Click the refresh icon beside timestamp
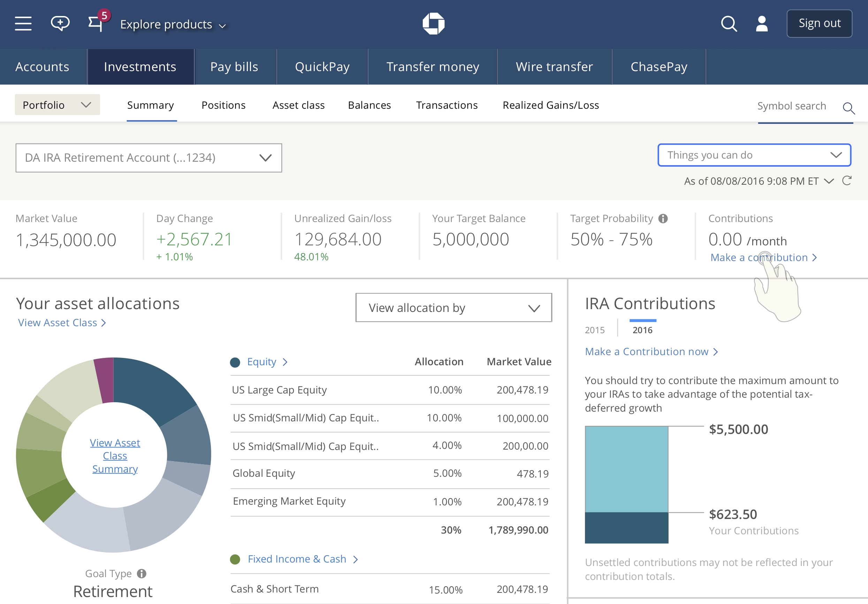Viewport: 868px width, 604px height. [x=847, y=181]
